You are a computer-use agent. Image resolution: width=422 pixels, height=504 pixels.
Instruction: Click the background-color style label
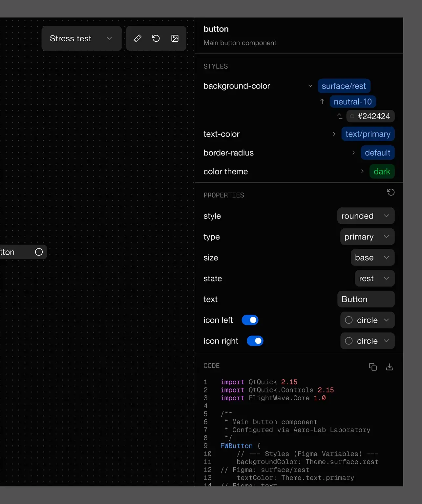pyautogui.click(x=237, y=86)
